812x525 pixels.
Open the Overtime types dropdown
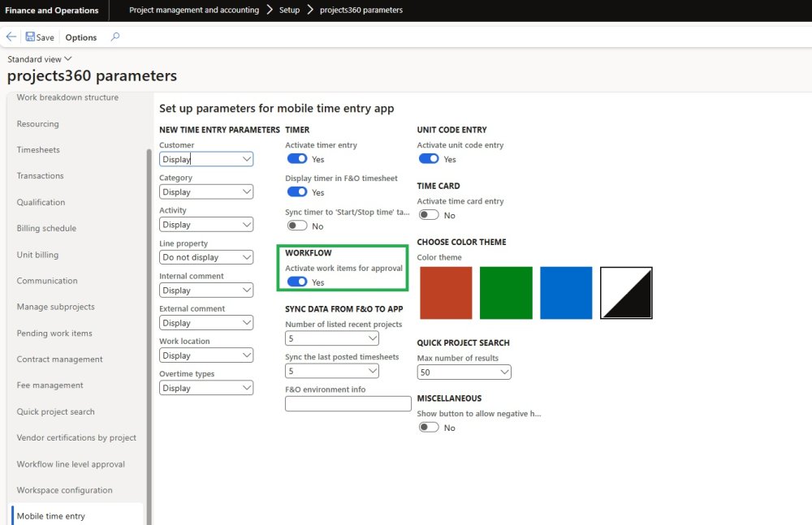tap(206, 388)
